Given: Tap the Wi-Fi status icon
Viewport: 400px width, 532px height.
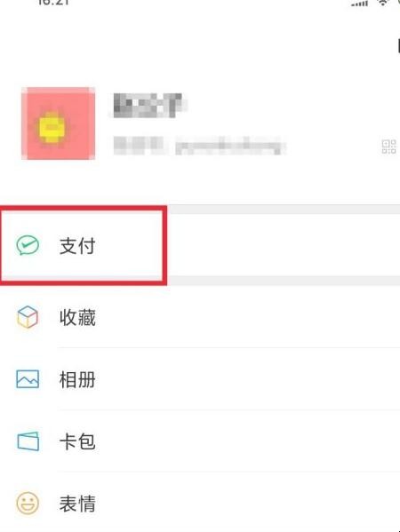Looking at the screenshot, I should tap(383, 3).
